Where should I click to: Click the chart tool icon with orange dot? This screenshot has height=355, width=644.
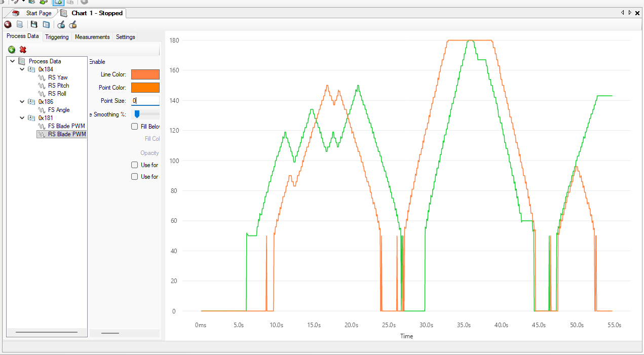pos(73,24)
